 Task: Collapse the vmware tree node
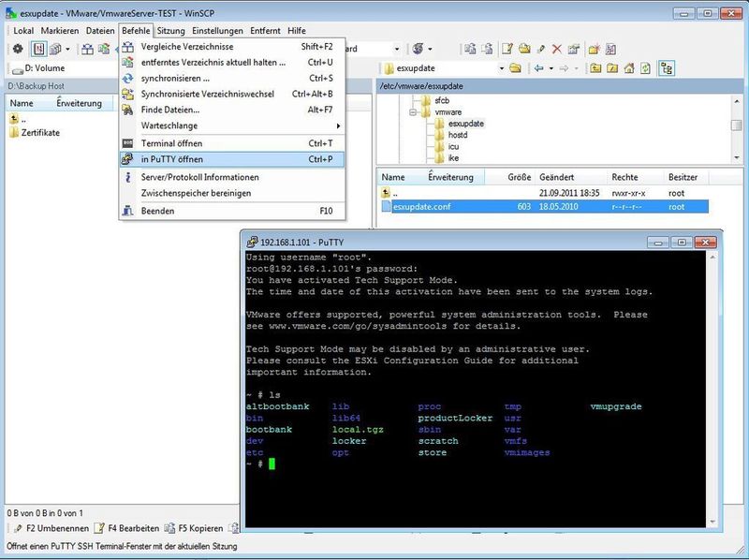click(x=413, y=112)
